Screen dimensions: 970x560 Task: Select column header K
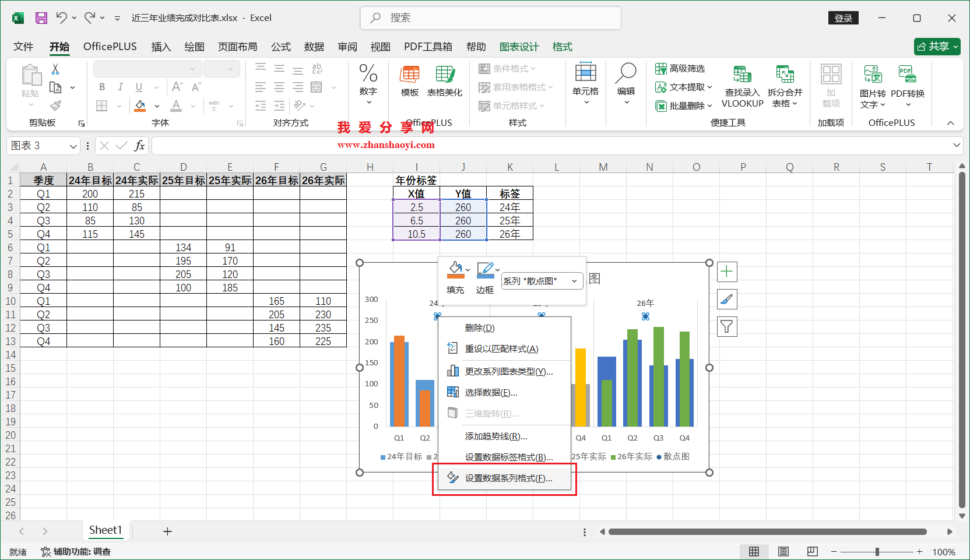[510, 167]
